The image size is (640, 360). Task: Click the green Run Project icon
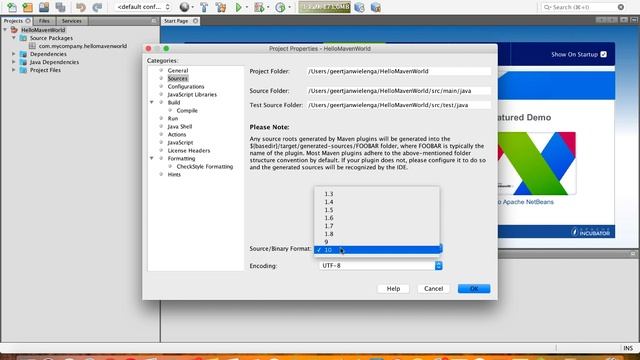[x=238, y=7]
